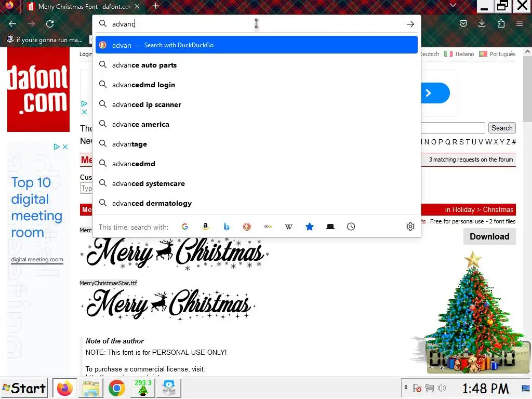Choose suggestion 'advance america'
532x399 pixels.
257,124
